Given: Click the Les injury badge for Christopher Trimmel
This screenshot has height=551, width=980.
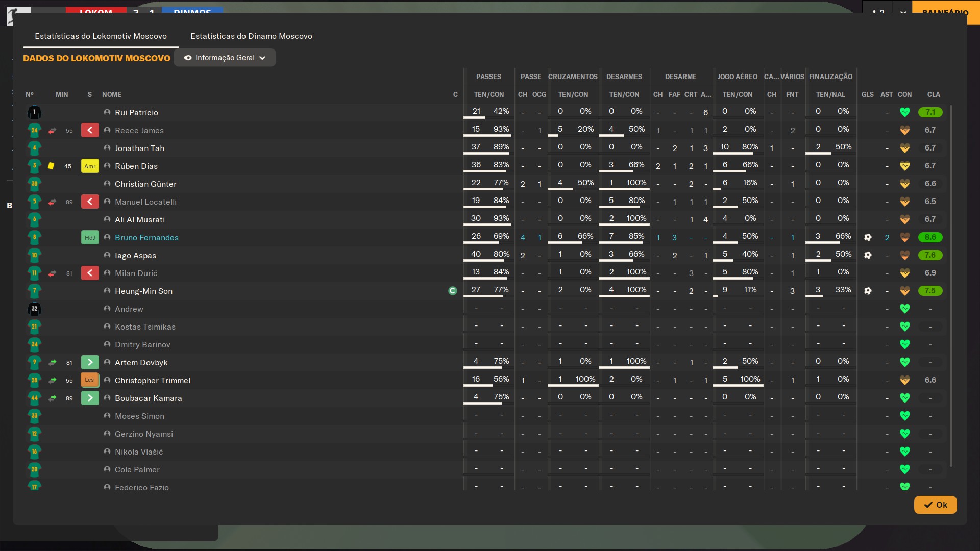Looking at the screenshot, I should point(90,380).
